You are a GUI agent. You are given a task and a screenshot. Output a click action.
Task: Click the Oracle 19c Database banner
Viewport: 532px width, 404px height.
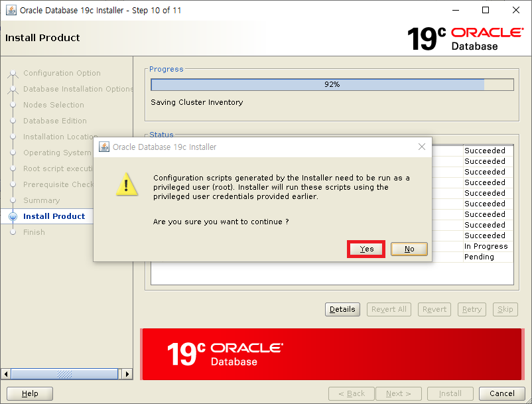[x=332, y=354]
